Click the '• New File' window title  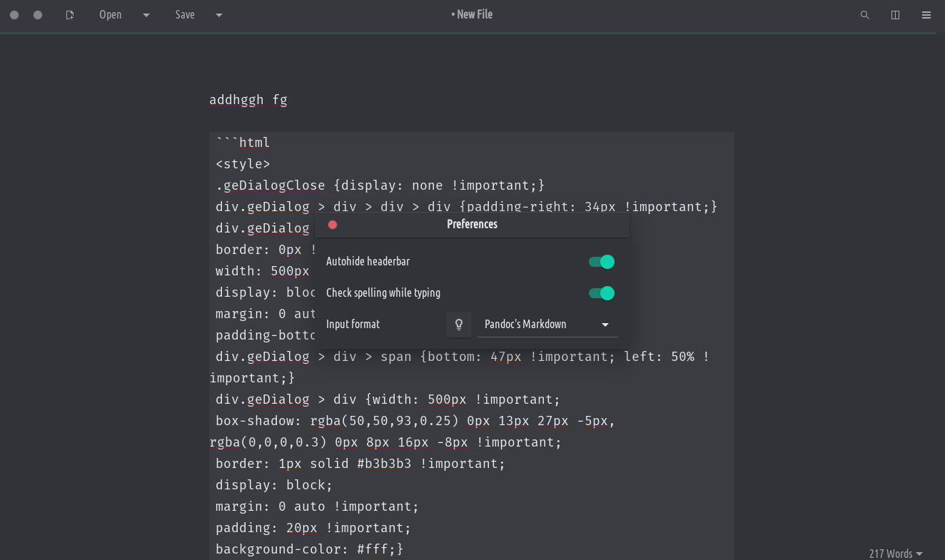coord(472,15)
